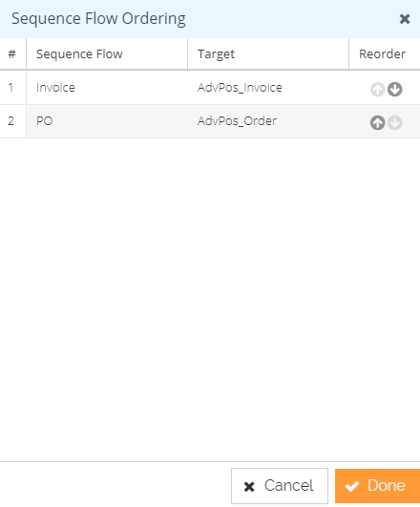The image size is (420, 507).
Task: Move PO sequence flow up
Action: (x=377, y=123)
